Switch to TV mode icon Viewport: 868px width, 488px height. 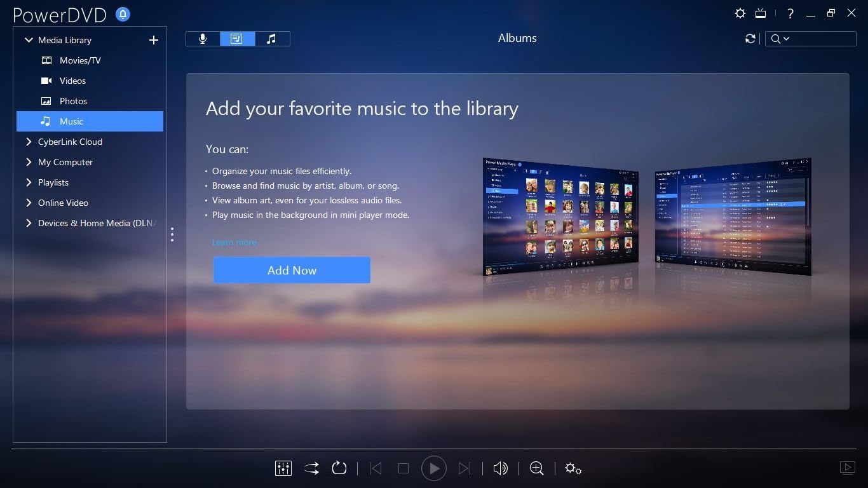coord(761,13)
